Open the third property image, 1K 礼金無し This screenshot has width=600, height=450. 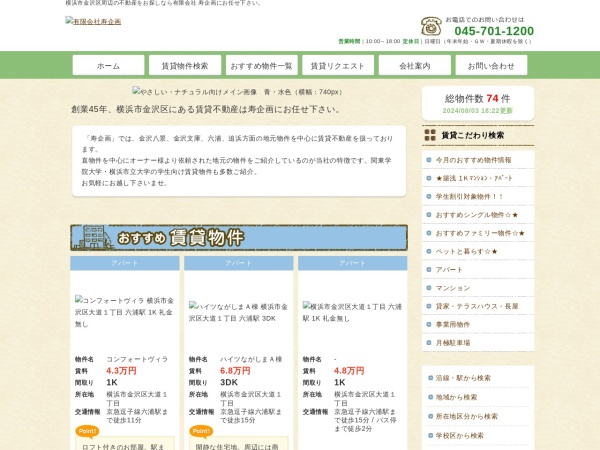pos(352,312)
